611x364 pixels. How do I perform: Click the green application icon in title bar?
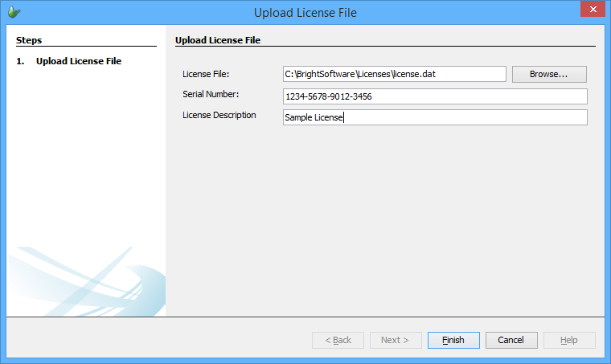click(14, 12)
